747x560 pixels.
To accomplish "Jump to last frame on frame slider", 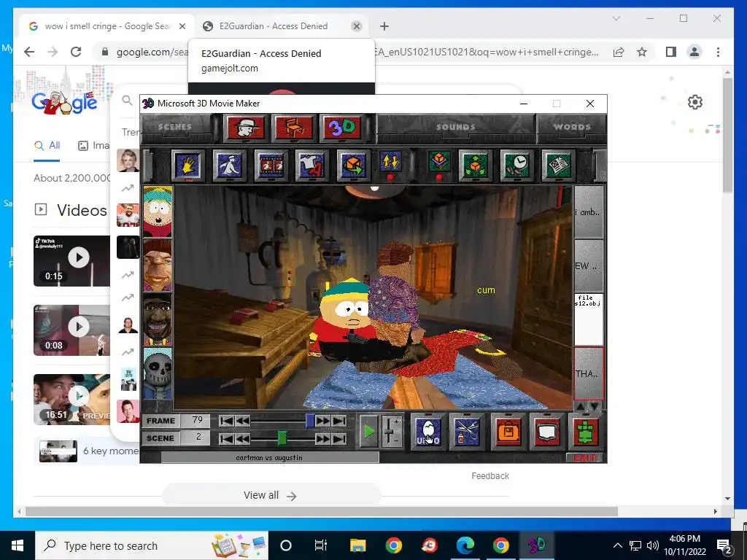I will click(x=339, y=421).
